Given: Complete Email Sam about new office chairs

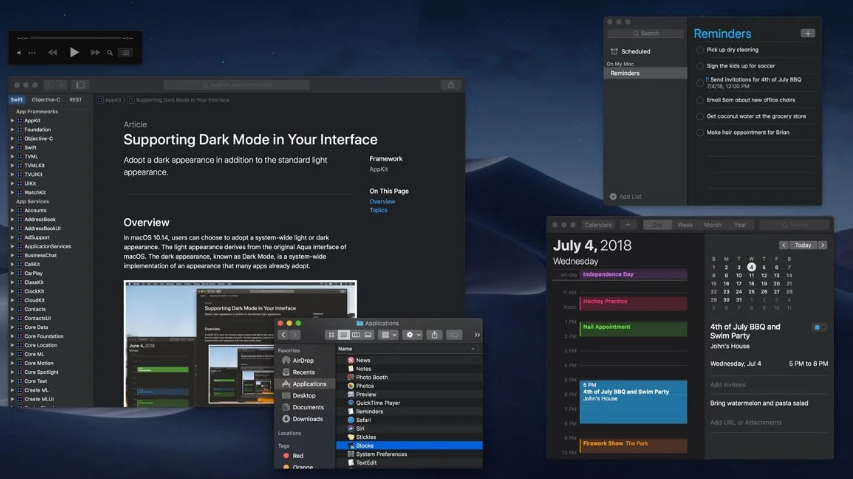Looking at the screenshot, I should [x=700, y=100].
